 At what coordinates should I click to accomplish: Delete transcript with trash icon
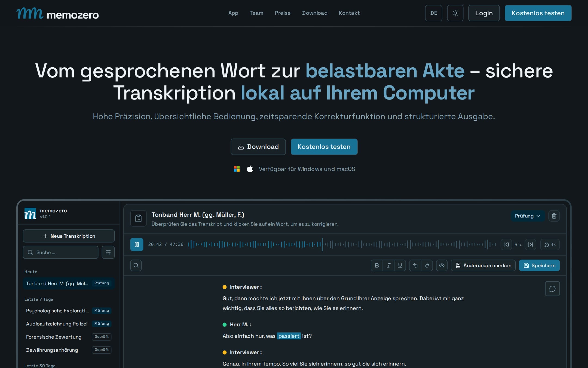click(554, 216)
